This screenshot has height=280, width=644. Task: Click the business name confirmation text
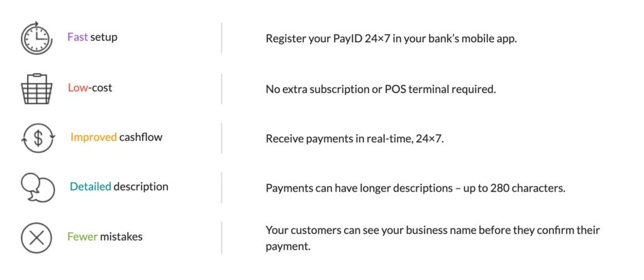pyautogui.click(x=433, y=238)
